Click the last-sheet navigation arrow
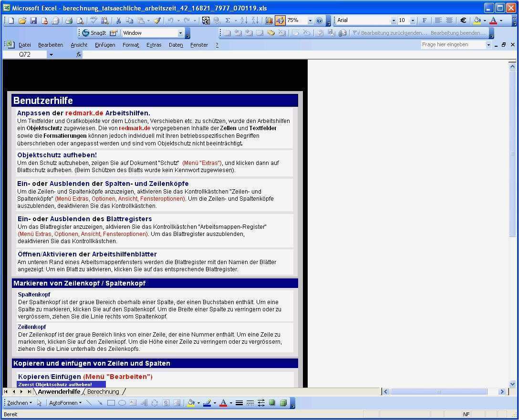 [29, 391]
